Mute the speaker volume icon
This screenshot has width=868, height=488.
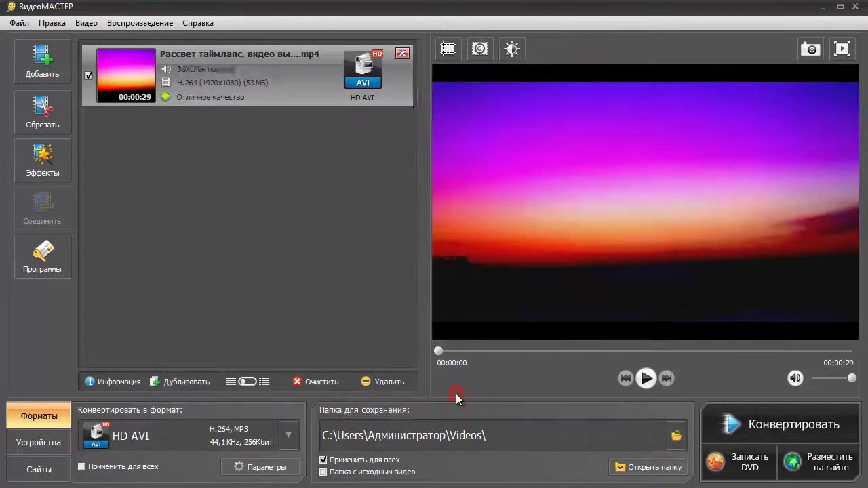(795, 378)
